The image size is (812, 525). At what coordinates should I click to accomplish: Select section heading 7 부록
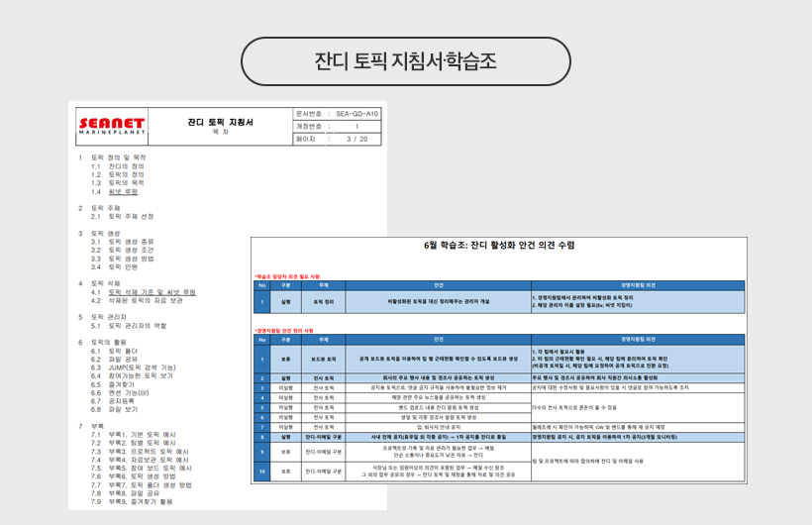(x=95, y=425)
